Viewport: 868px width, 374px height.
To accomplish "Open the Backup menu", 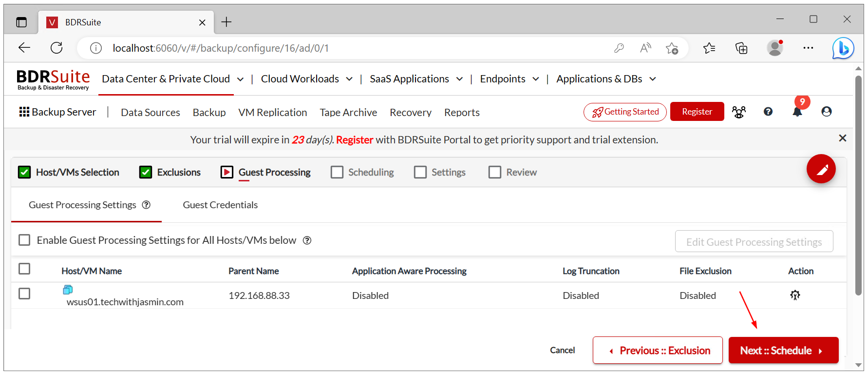I will [209, 113].
